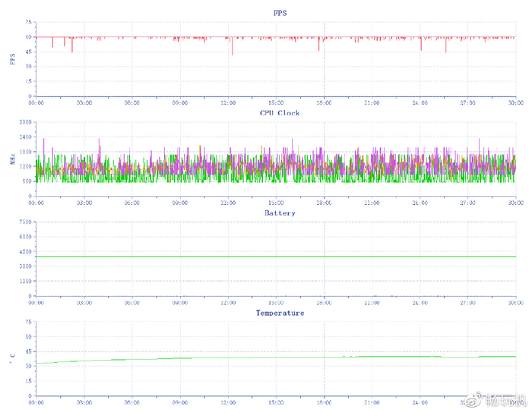This screenshot has width=532, height=413.
Task: Click the flat green line in Battery chart
Action: [276, 257]
